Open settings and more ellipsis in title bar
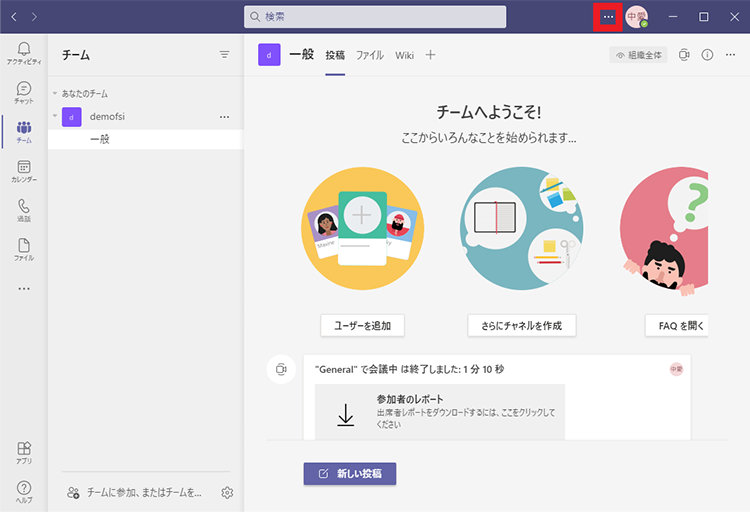This screenshot has width=750, height=512. (x=608, y=17)
